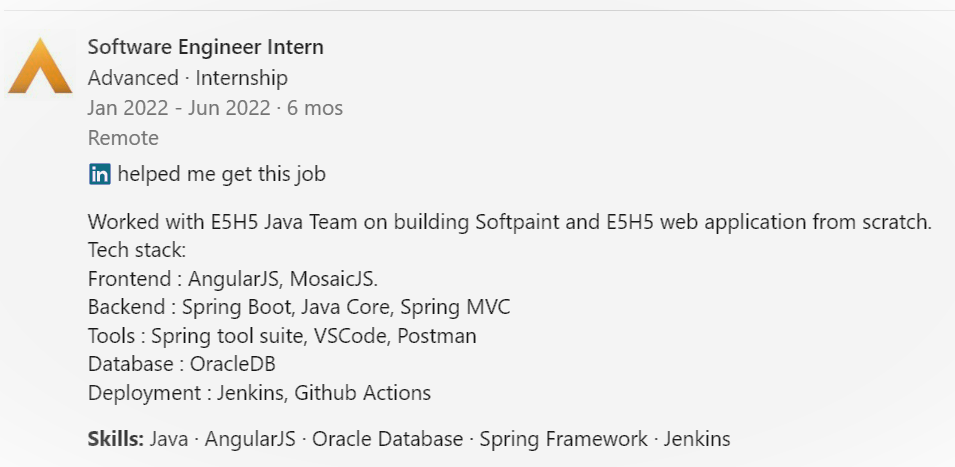Click the orange company logo icon

tap(40, 66)
